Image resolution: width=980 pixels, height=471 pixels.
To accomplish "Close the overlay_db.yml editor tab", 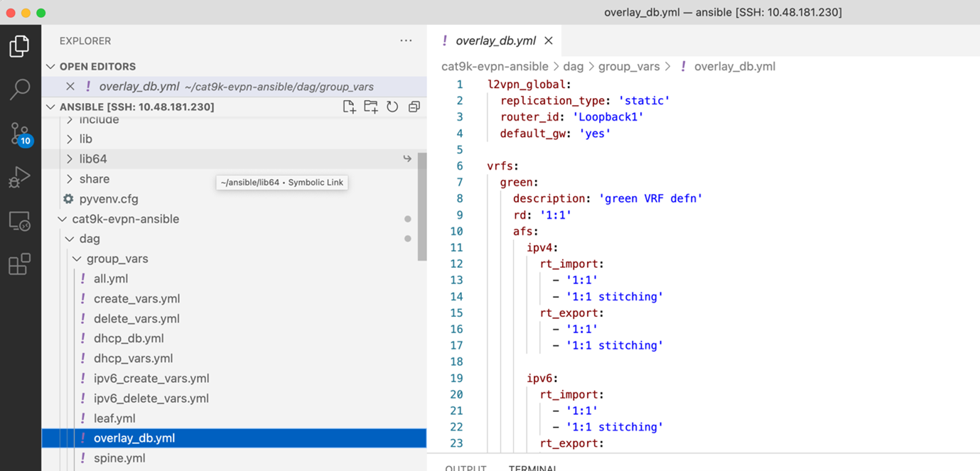I will 548,41.
